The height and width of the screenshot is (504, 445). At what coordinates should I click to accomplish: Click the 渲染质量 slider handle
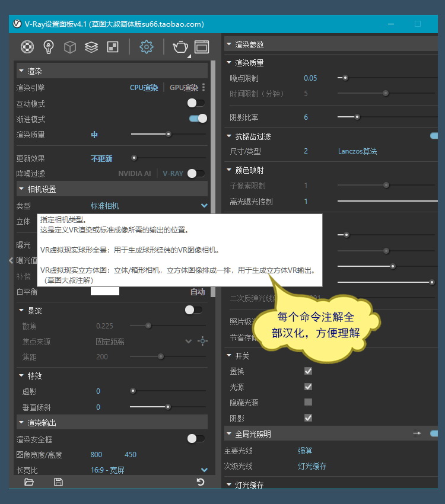tap(169, 134)
